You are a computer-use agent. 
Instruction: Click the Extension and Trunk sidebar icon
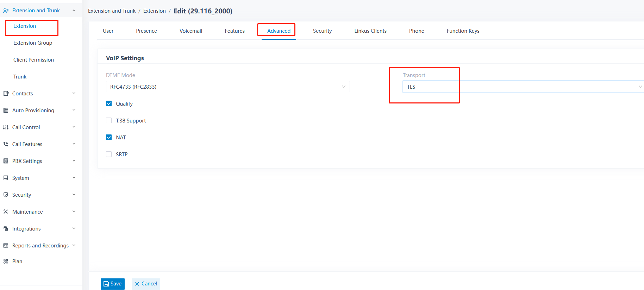click(6, 11)
